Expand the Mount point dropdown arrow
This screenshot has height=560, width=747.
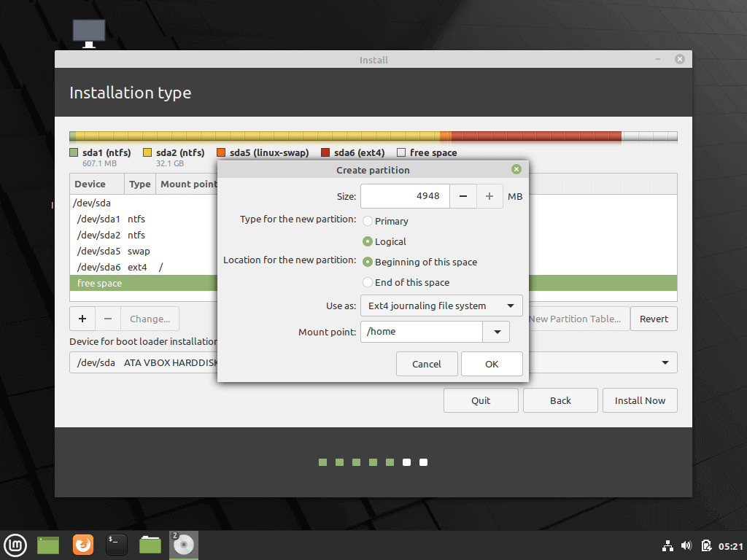tap(497, 332)
